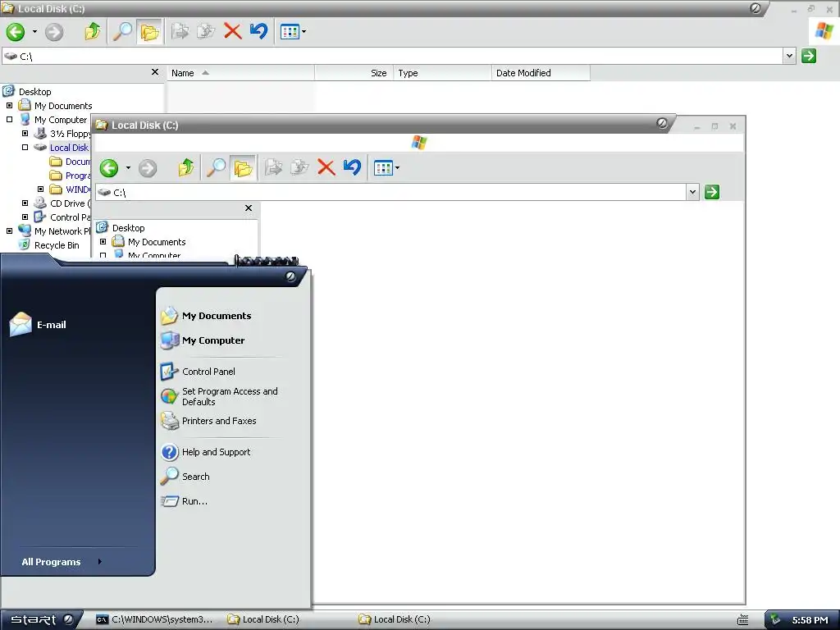Click Back arrow in front Local Disk window
The height and width of the screenshot is (630, 840).
(x=109, y=168)
